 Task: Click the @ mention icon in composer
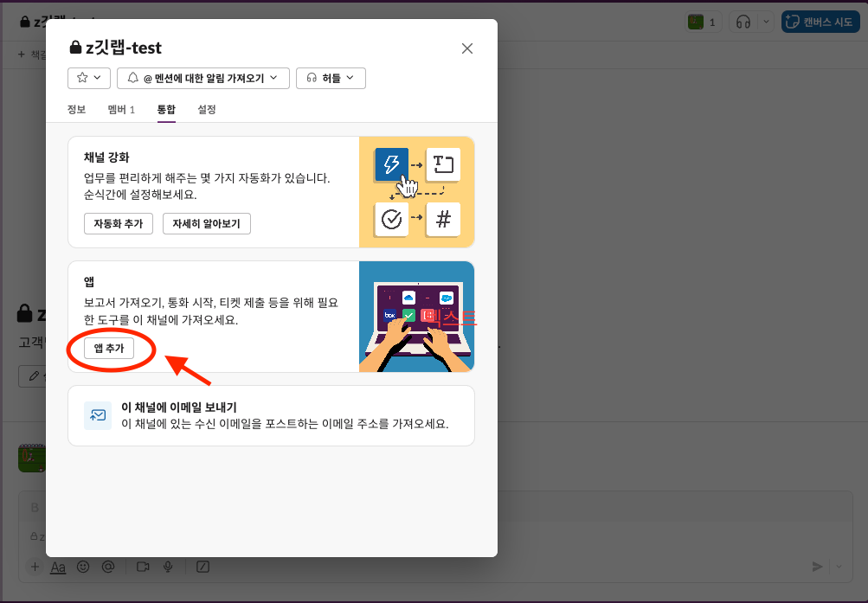point(108,567)
